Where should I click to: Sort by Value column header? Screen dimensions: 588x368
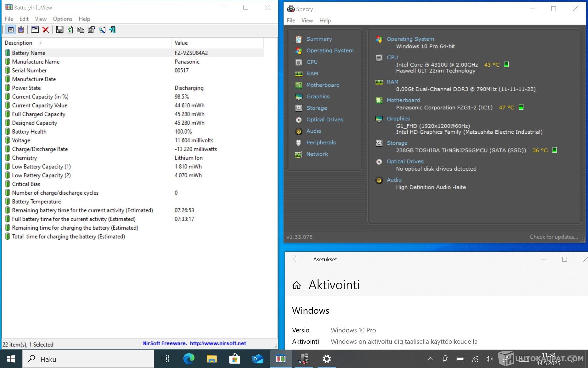tap(217, 43)
